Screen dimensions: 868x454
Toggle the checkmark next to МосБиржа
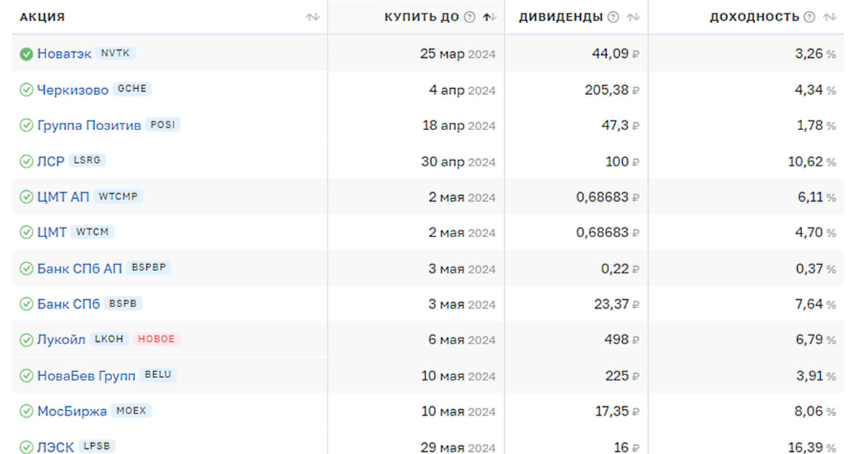pyautogui.click(x=27, y=411)
